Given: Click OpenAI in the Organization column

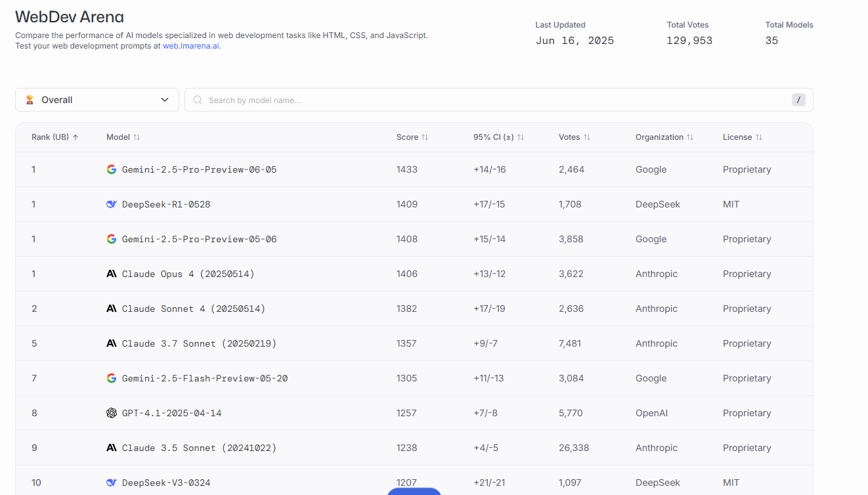Looking at the screenshot, I should pyautogui.click(x=652, y=413).
